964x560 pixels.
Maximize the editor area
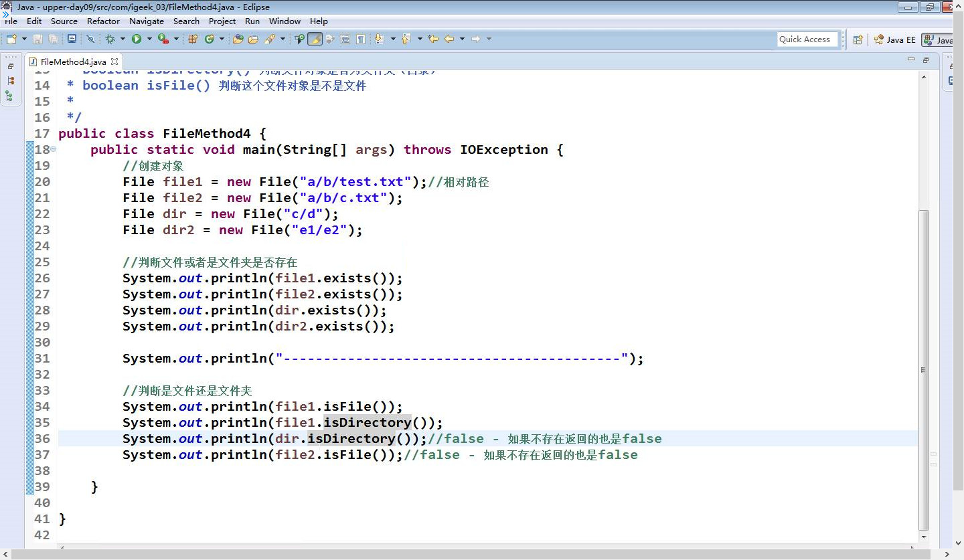click(927, 60)
